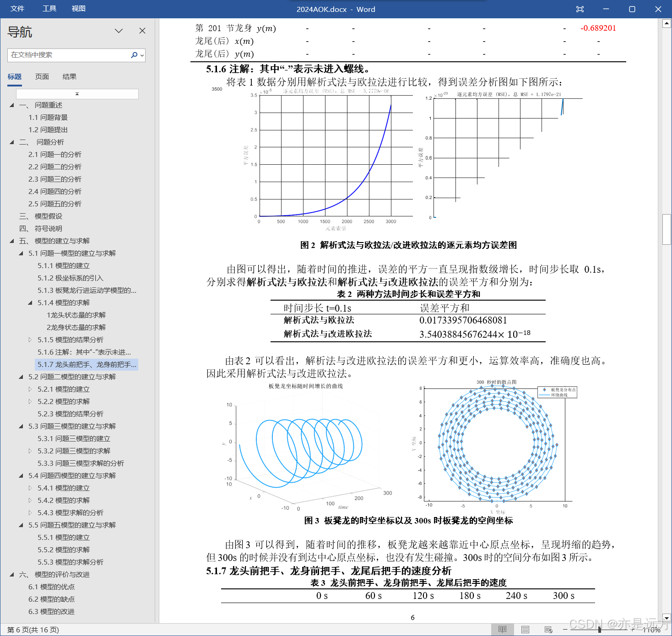This screenshot has height=636, width=672.
Task: Go to heading 6.3 模型的改进
Action: pyautogui.click(x=51, y=612)
